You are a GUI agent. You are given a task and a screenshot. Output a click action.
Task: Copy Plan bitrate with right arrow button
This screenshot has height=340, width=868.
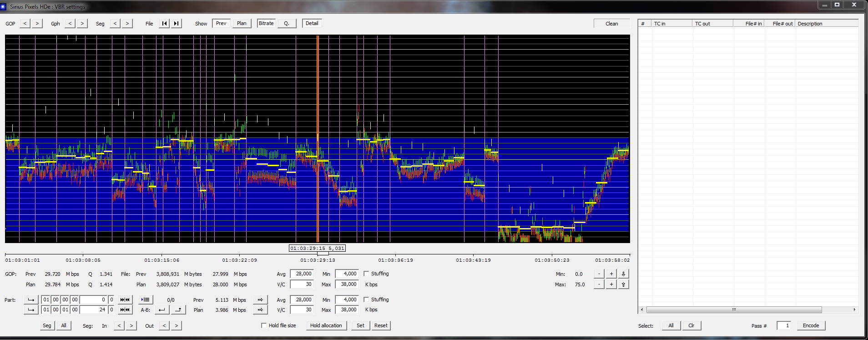click(260, 310)
